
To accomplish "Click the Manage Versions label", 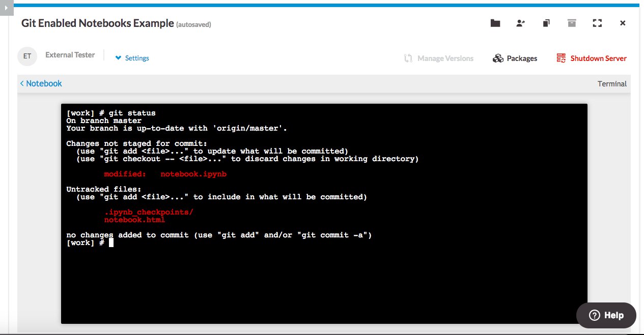I will tap(445, 58).
